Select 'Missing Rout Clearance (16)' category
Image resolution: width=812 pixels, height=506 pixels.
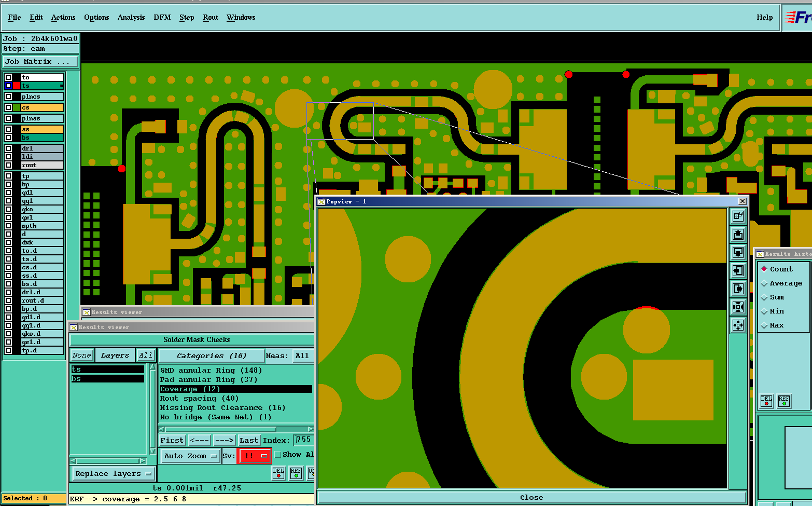[222, 407]
